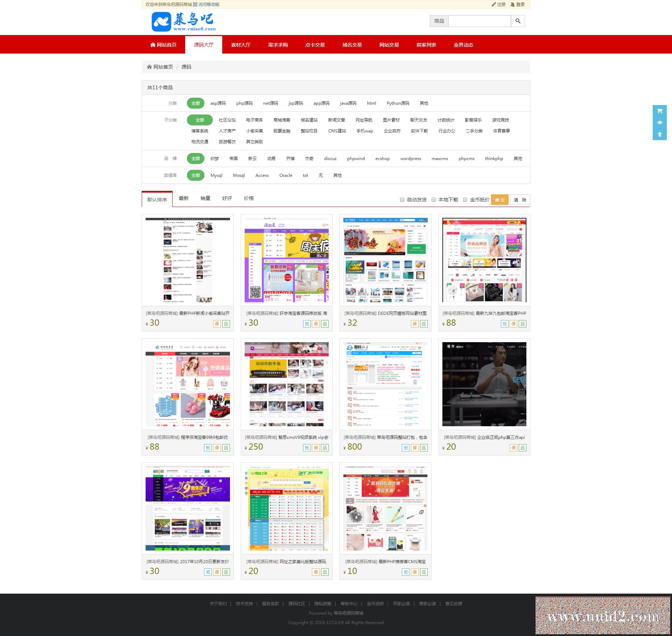
Task: Open the shopping cart side icon
Action: [659, 111]
